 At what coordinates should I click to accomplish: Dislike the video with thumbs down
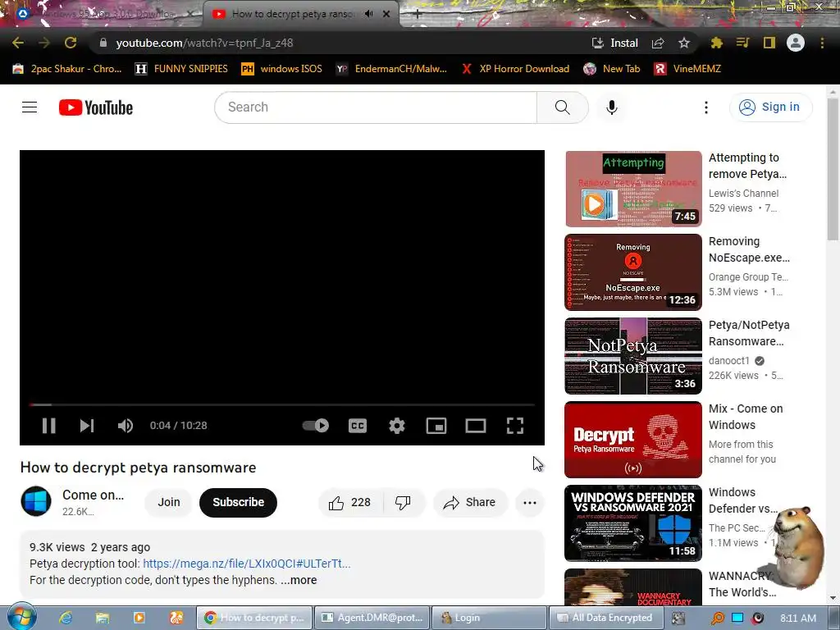tap(403, 503)
